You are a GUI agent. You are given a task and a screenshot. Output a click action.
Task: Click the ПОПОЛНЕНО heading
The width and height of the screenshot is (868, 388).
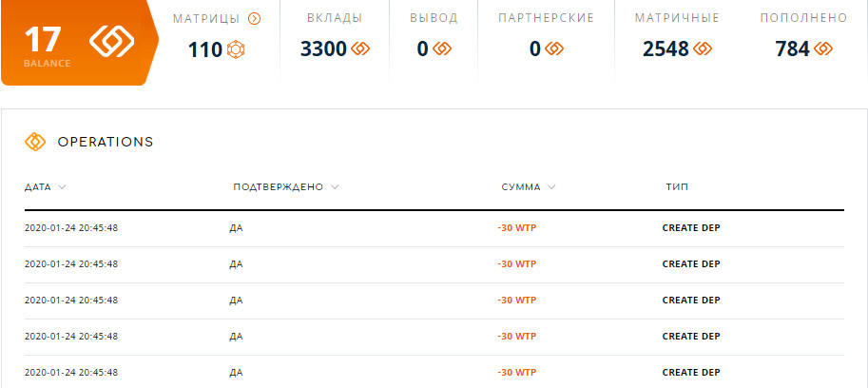803,18
